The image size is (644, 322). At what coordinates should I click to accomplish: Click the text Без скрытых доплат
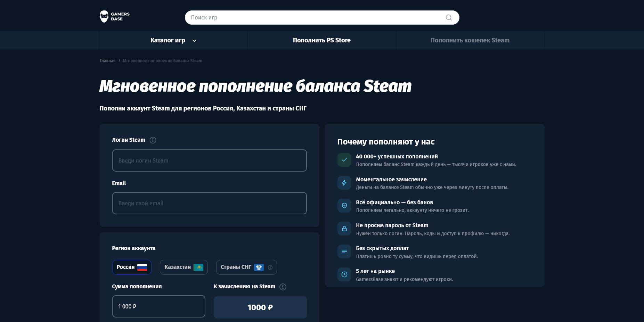382,248
